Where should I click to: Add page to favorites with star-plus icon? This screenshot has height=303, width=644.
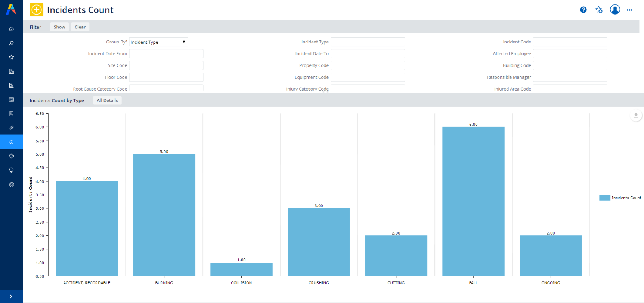(x=599, y=10)
